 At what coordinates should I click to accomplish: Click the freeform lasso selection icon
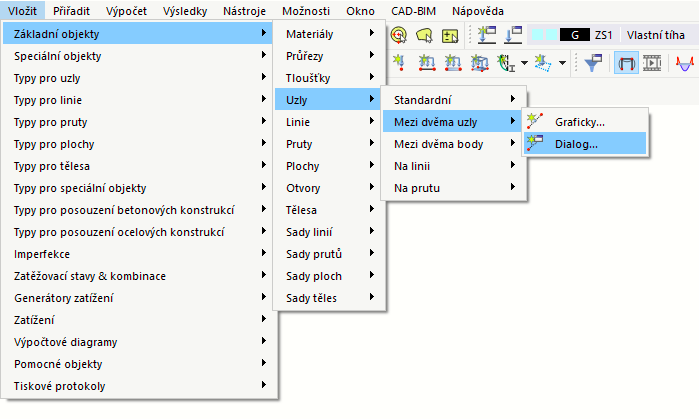point(424,35)
